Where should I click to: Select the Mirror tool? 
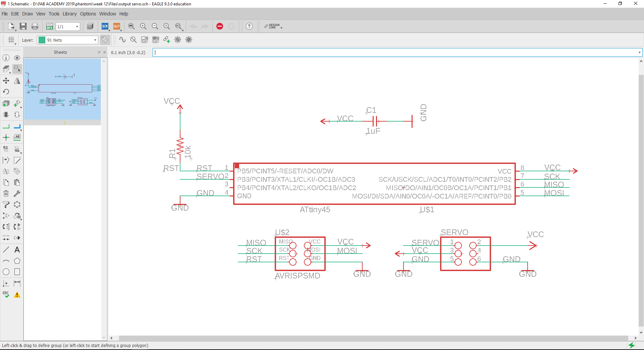coord(17,81)
